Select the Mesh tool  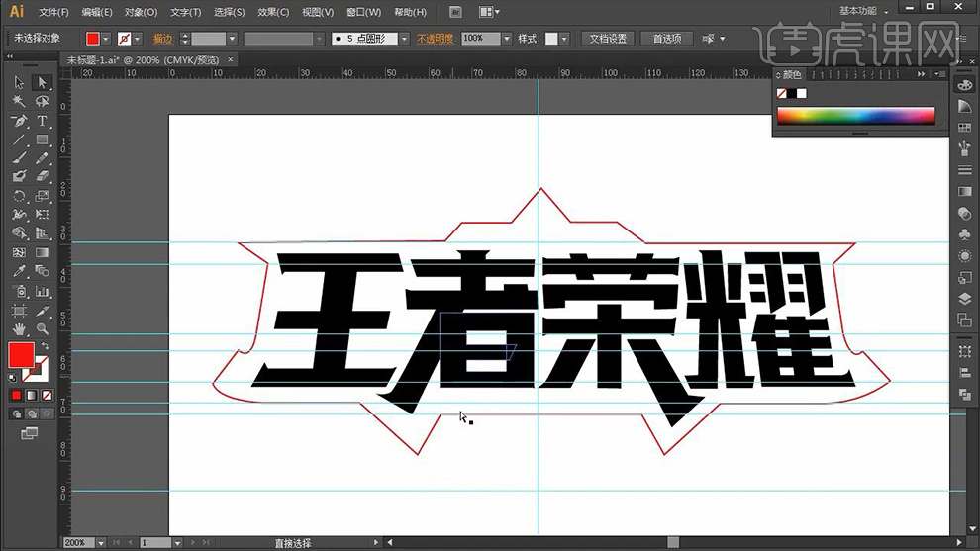tap(19, 253)
